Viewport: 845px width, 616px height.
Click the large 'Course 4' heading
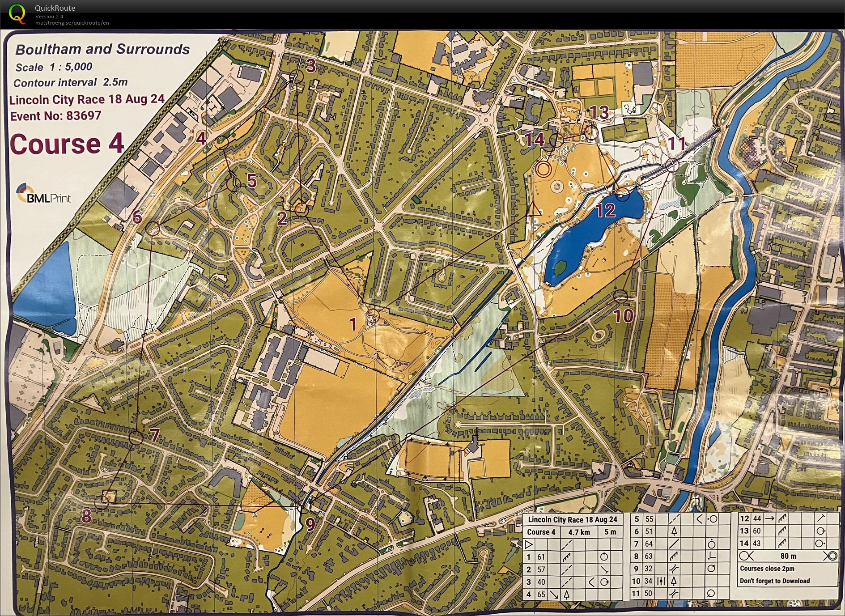click(x=67, y=144)
